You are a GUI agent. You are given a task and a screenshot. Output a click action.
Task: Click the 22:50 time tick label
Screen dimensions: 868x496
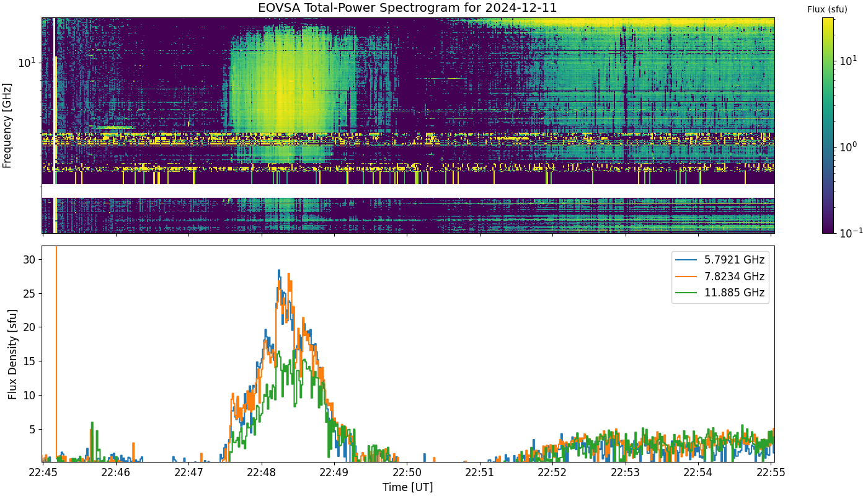[407, 472]
